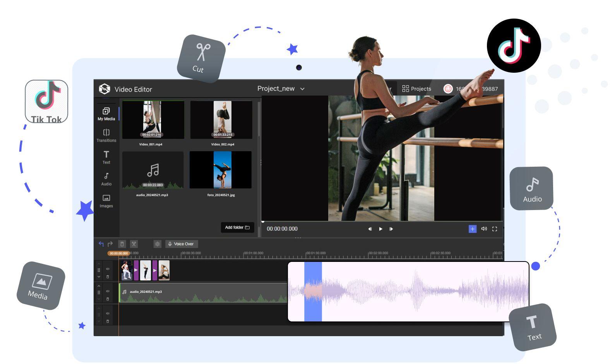Delete the empty third track
This screenshot has height=364, width=610.
pyautogui.click(x=108, y=321)
